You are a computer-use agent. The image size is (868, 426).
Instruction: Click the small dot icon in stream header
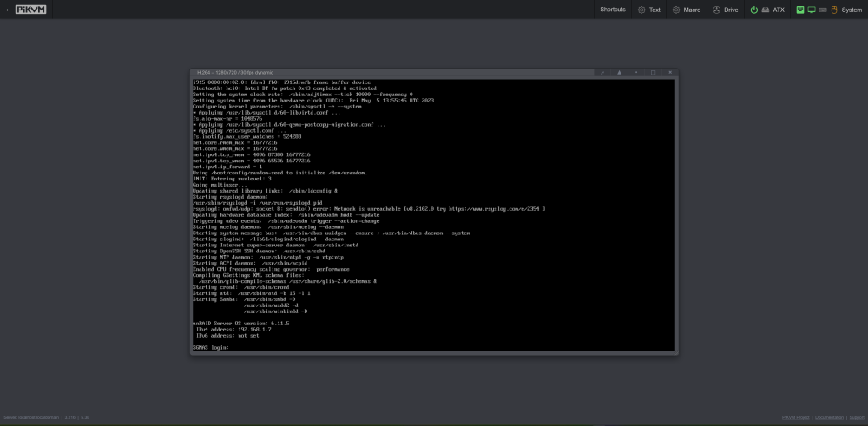636,73
